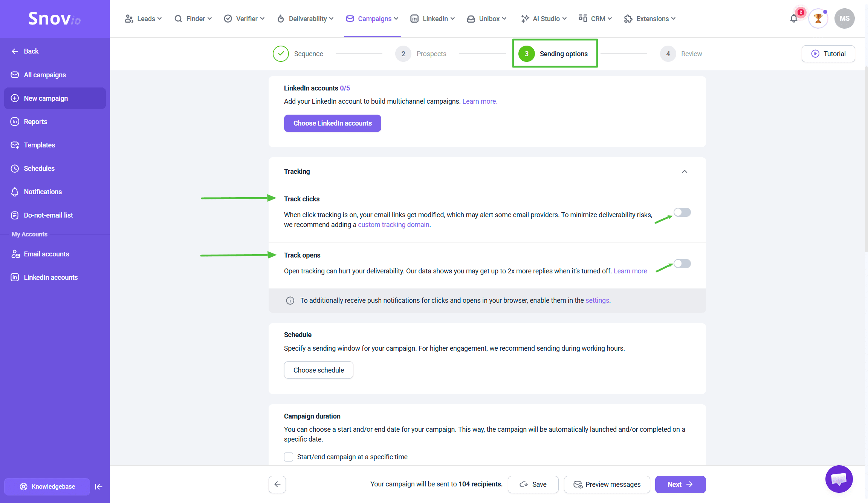The height and width of the screenshot is (503, 868).
Task: Click the Choose schedule button
Action: coord(318,370)
